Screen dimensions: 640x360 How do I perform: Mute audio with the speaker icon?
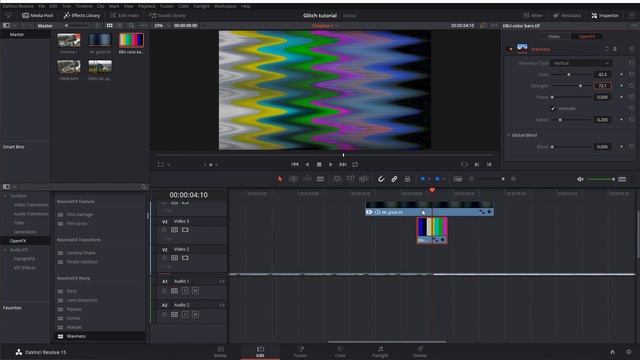(x=580, y=179)
